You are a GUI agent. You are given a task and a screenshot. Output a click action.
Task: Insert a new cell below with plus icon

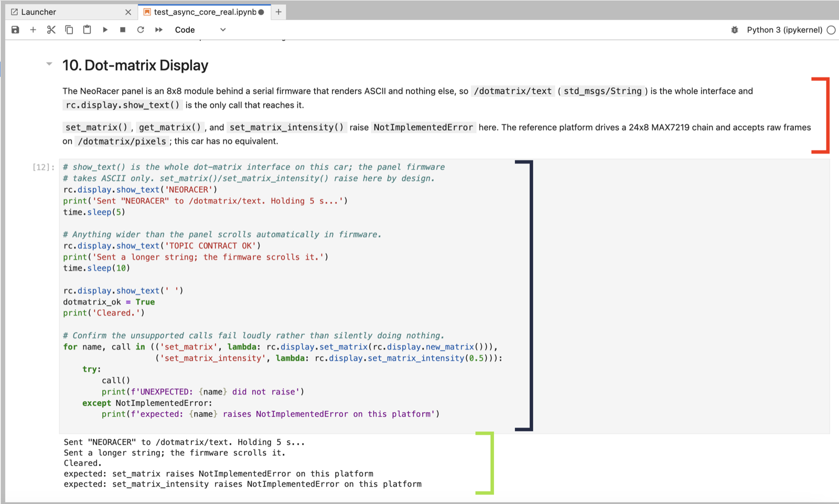coord(33,30)
